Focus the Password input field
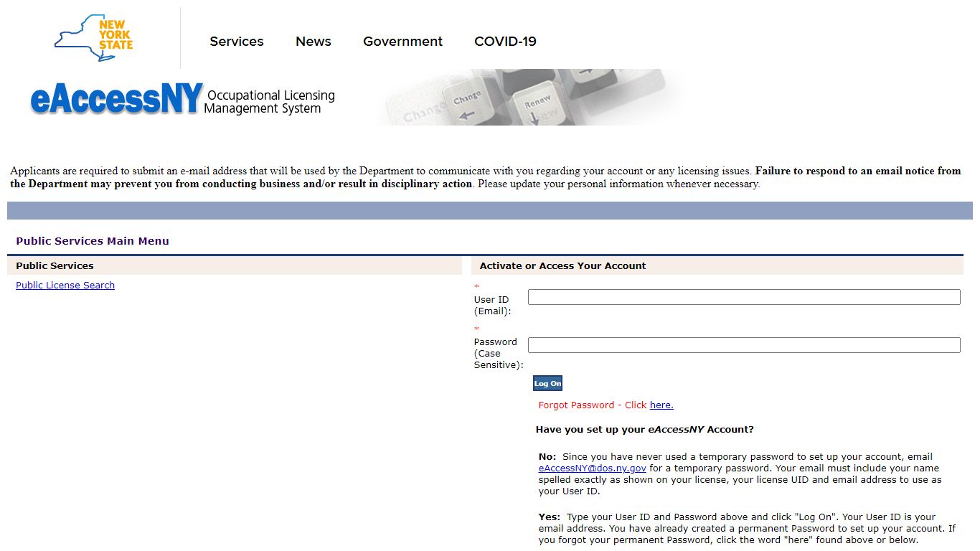 point(744,345)
